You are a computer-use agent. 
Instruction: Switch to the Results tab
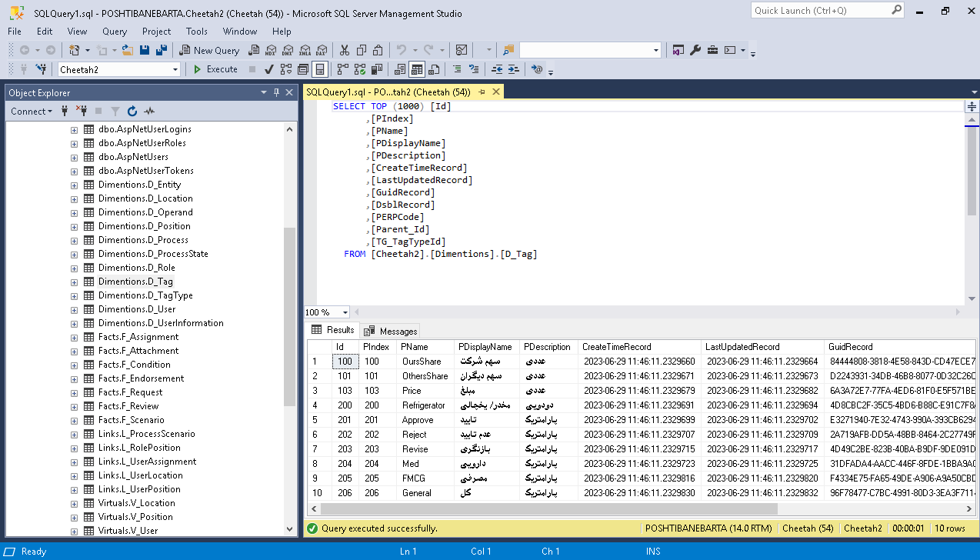coord(333,330)
